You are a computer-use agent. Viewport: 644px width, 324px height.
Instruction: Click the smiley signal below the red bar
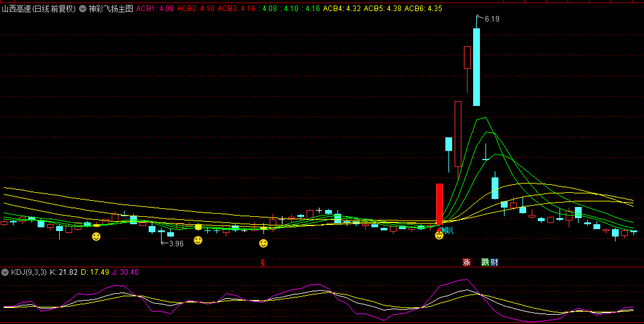point(439,235)
